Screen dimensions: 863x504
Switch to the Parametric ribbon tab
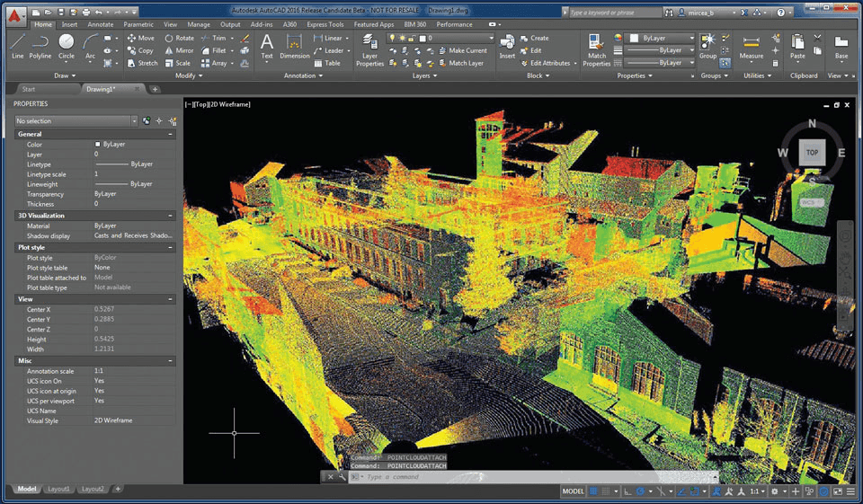tap(138, 24)
